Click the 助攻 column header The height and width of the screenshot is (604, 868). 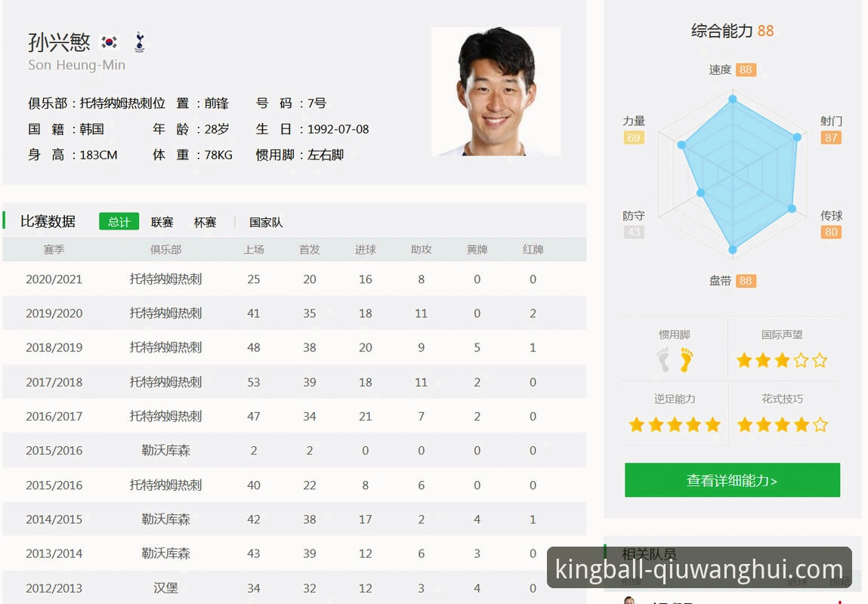pyautogui.click(x=422, y=249)
